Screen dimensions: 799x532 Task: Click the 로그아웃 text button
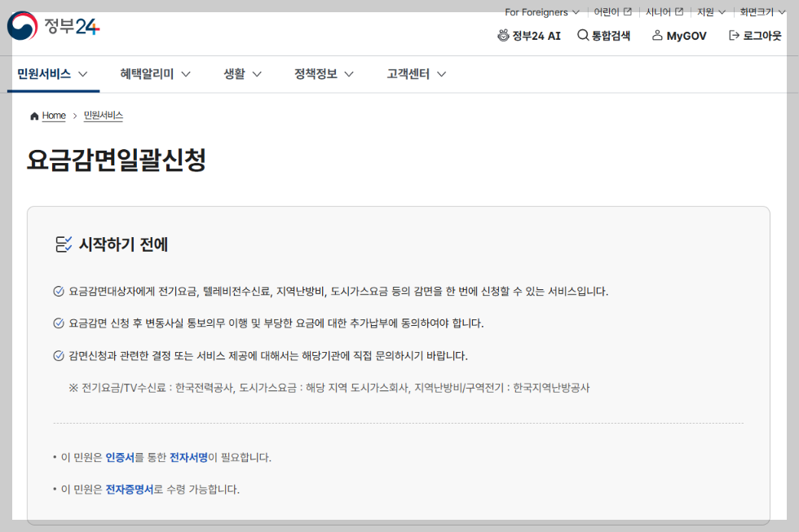point(762,36)
